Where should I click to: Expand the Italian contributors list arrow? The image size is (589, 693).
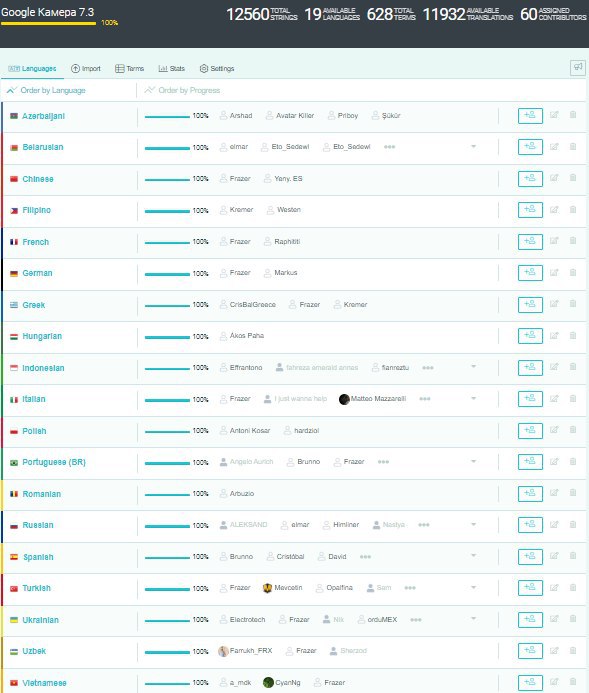pos(473,398)
